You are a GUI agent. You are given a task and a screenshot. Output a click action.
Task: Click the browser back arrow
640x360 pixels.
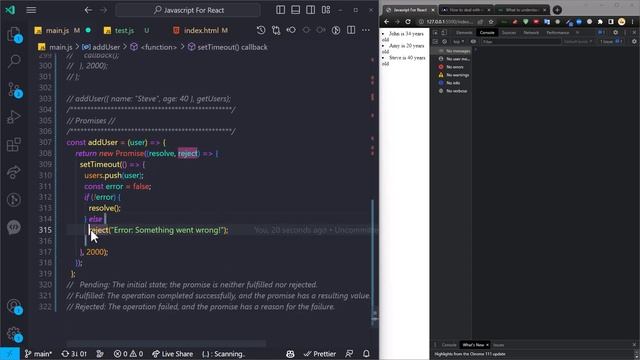click(x=387, y=22)
